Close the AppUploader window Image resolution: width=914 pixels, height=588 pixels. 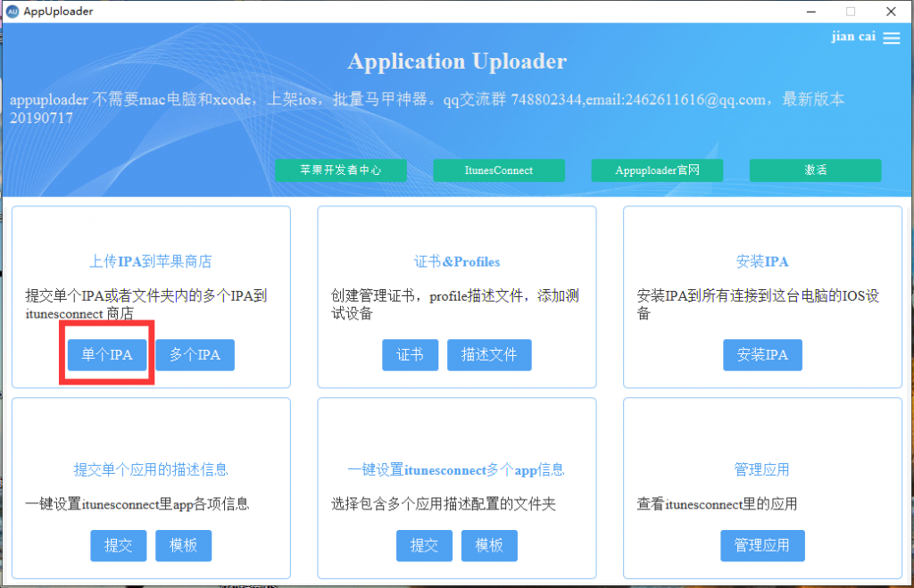(x=891, y=12)
